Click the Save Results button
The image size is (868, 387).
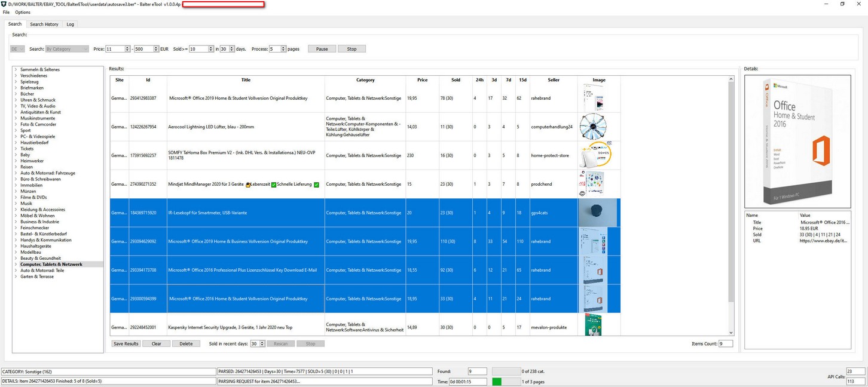tap(126, 343)
